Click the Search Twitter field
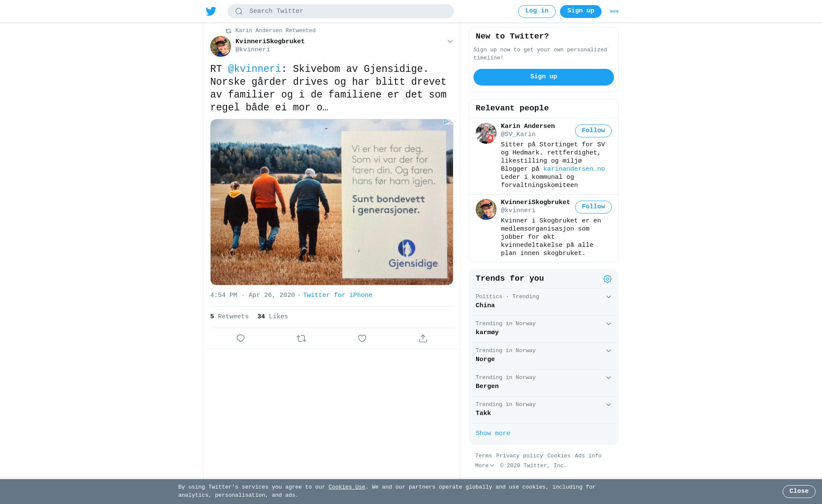 pyautogui.click(x=341, y=12)
